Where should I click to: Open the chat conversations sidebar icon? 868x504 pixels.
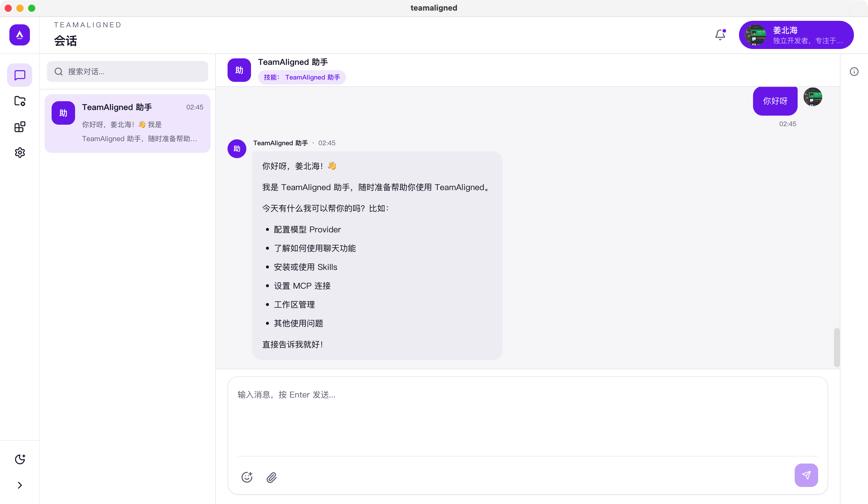click(20, 75)
